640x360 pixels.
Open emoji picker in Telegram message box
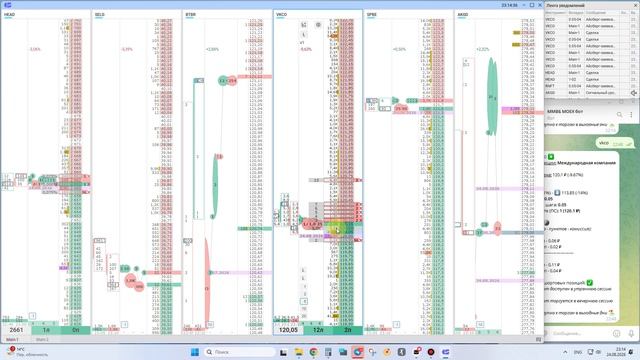(617, 333)
